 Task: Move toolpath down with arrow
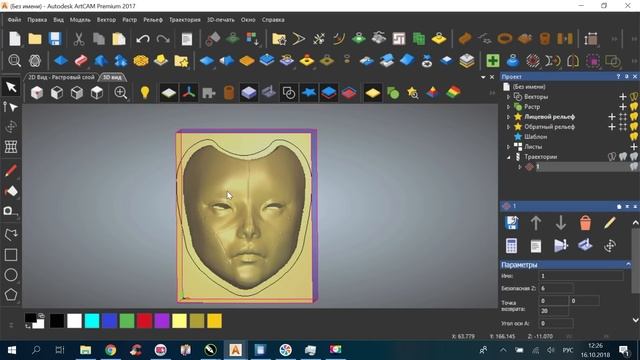pos(561,223)
